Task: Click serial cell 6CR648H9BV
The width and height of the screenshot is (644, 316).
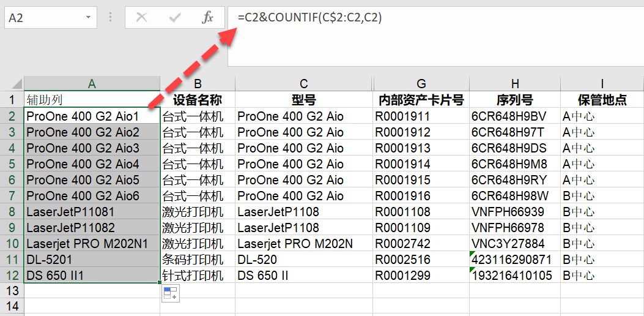Action: [515, 116]
